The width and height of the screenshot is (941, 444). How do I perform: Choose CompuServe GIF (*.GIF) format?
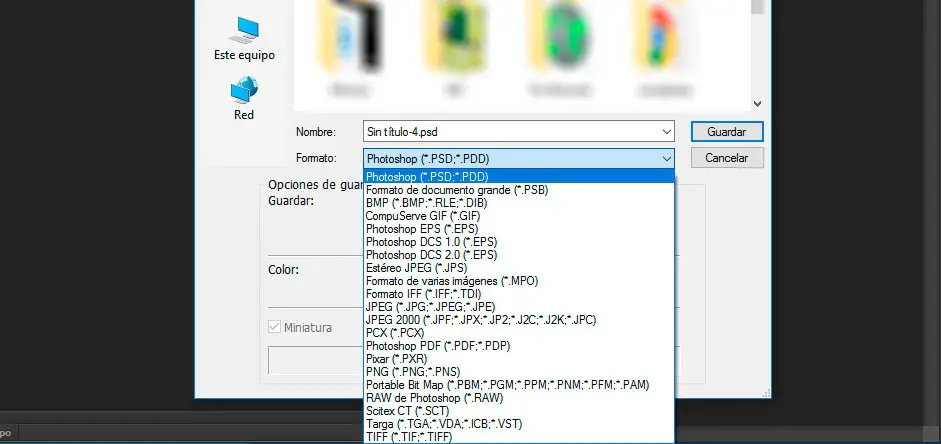[x=519, y=215]
